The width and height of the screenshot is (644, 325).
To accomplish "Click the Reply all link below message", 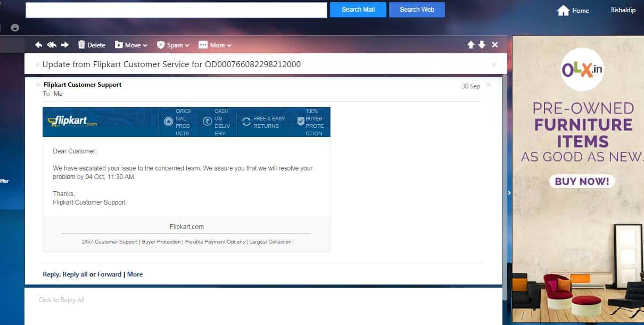I will point(75,274).
